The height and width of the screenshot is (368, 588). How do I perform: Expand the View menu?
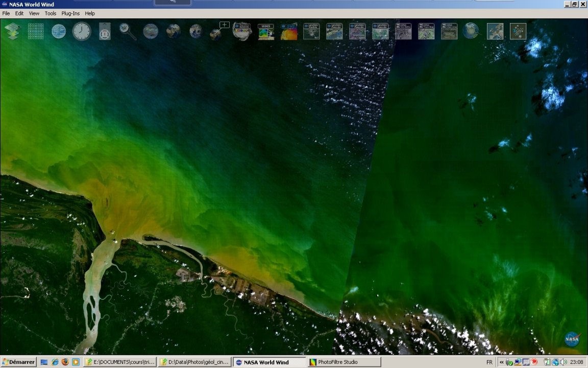(34, 13)
